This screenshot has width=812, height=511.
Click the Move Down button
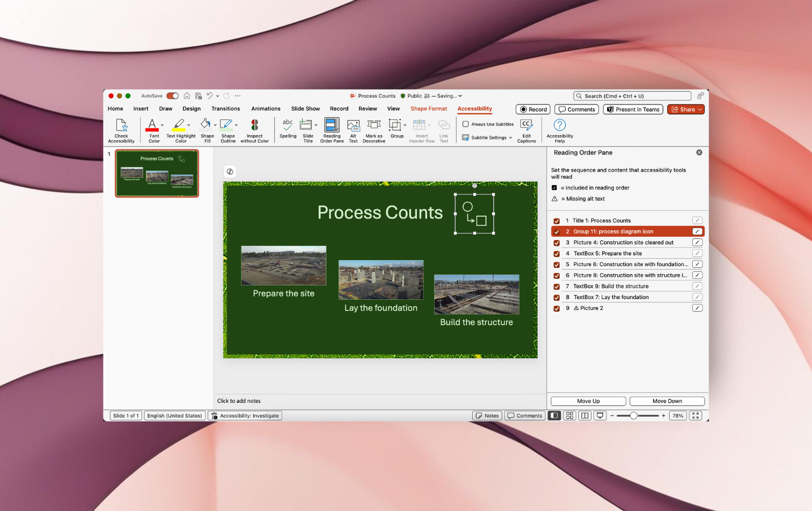pyautogui.click(x=667, y=401)
